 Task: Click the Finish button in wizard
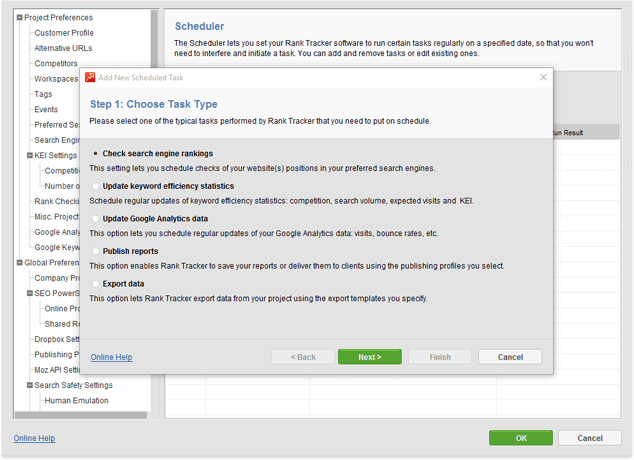(x=440, y=357)
